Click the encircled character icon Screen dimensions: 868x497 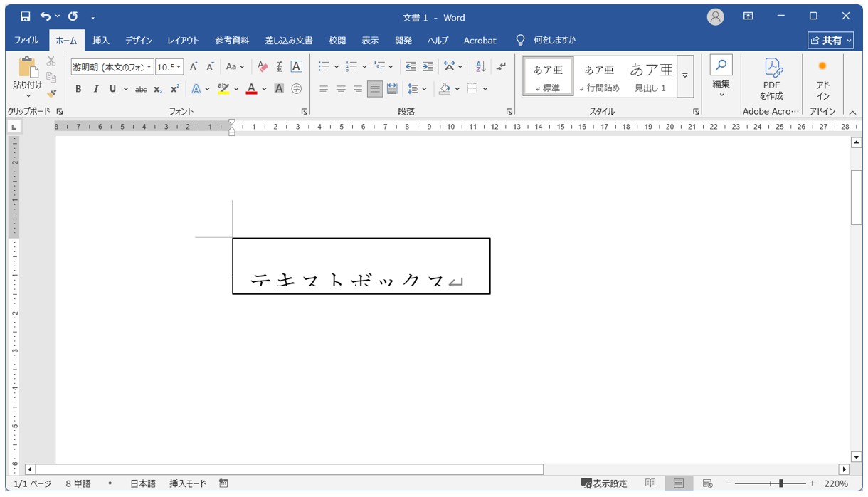click(x=297, y=89)
